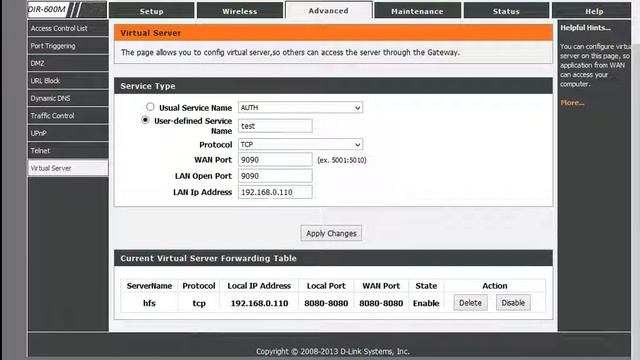This screenshot has height=360, width=640.
Task: Click the DIR-600M logo
Action: tap(47, 9)
